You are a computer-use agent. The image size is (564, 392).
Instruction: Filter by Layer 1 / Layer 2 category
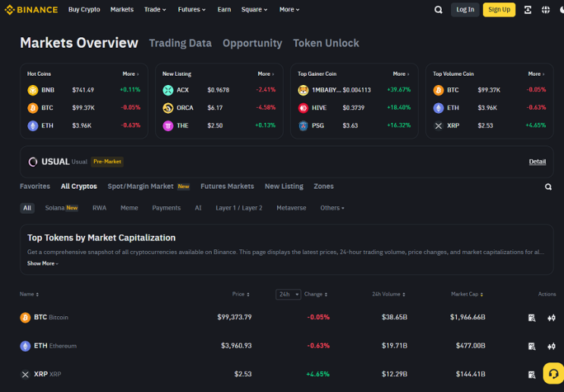(239, 208)
